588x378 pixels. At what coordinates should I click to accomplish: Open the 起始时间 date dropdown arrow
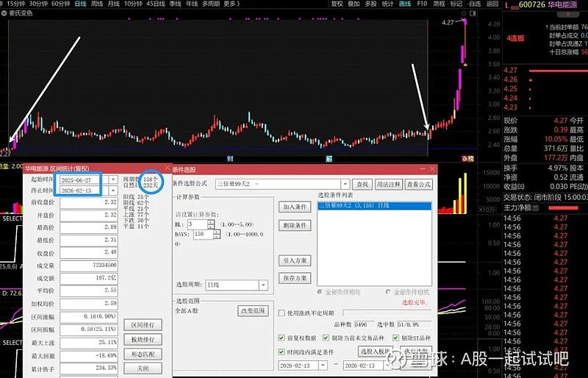(x=113, y=179)
